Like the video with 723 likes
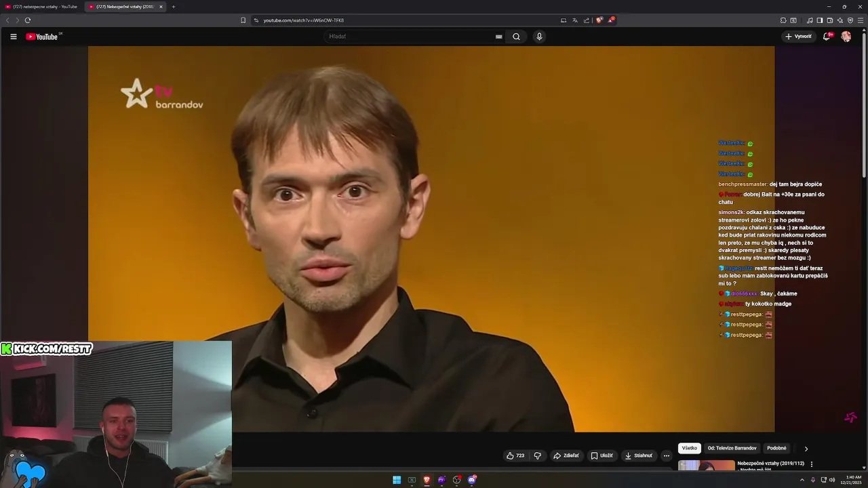 click(515, 455)
